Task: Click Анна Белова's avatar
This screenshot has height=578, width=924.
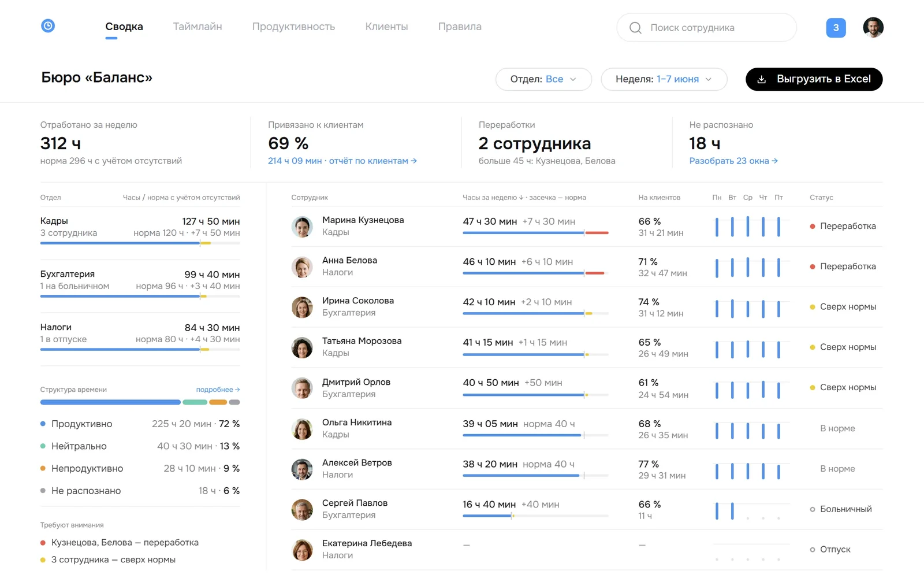Action: (x=302, y=267)
